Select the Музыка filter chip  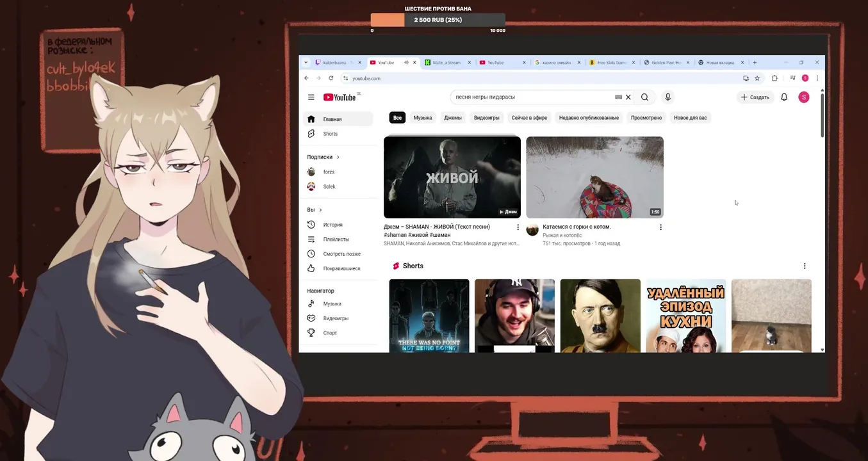tap(423, 118)
